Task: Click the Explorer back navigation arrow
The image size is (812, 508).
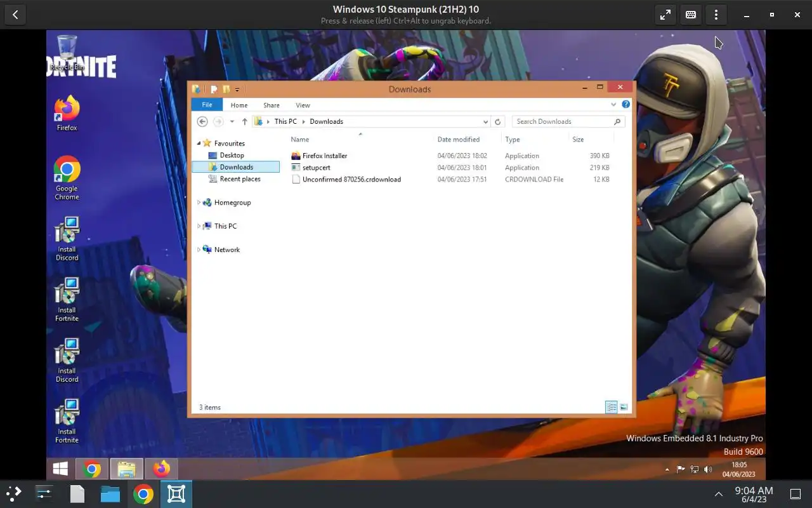Action: pos(202,121)
